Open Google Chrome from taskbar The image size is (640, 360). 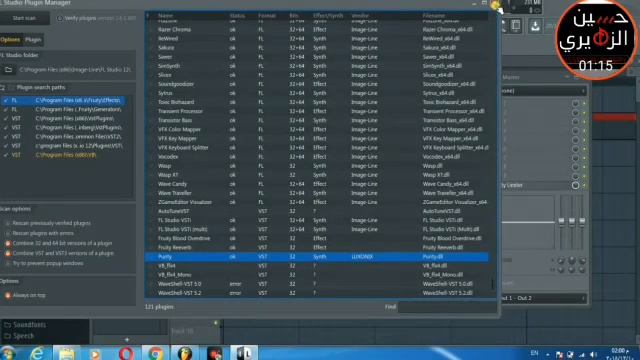[x=155, y=353]
